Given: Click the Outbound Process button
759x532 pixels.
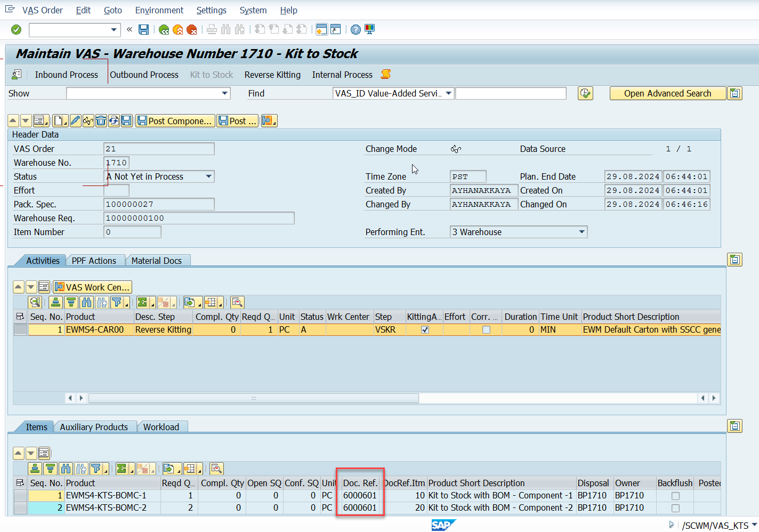Looking at the screenshot, I should coord(144,75).
